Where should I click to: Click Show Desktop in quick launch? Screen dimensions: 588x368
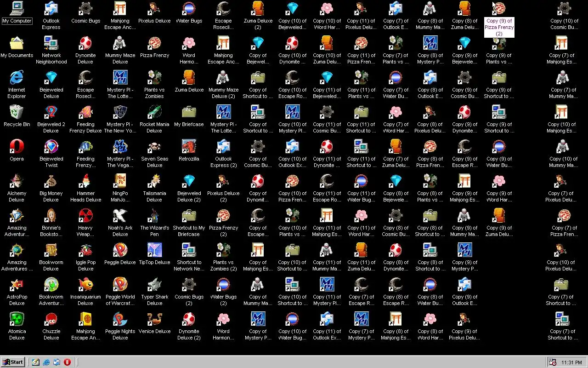click(x=36, y=362)
